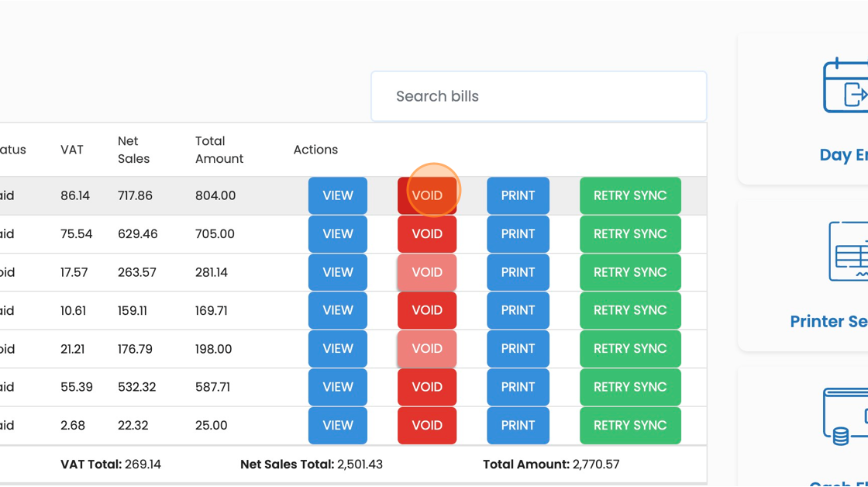
Task: Click the Actions column header
Action: point(315,150)
